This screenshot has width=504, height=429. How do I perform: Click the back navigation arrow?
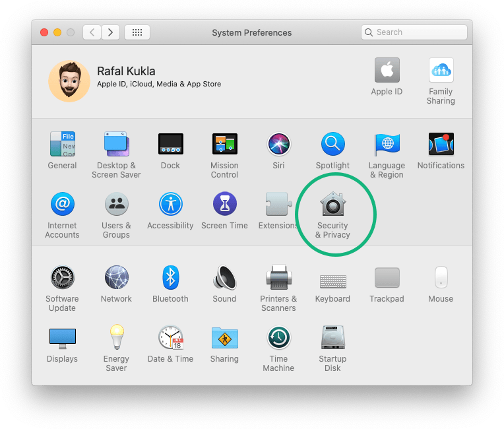click(92, 32)
